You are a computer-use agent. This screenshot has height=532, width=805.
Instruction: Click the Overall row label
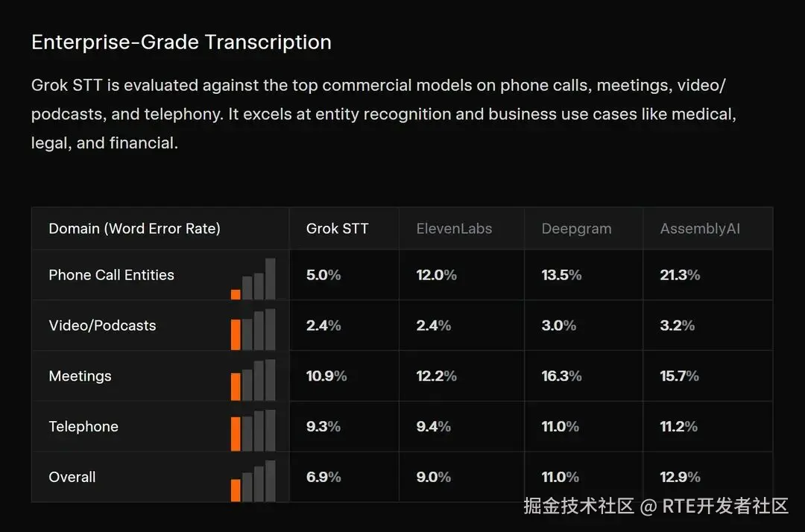point(72,477)
